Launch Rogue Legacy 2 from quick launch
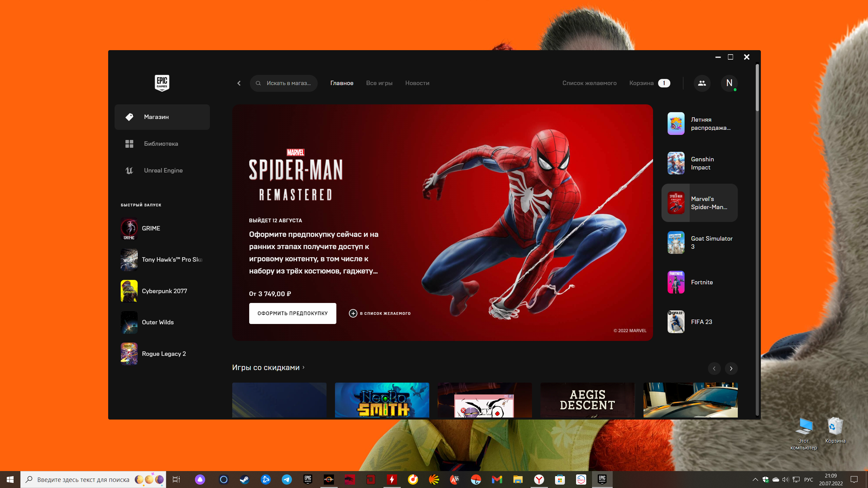The height and width of the screenshot is (488, 868). (x=162, y=354)
